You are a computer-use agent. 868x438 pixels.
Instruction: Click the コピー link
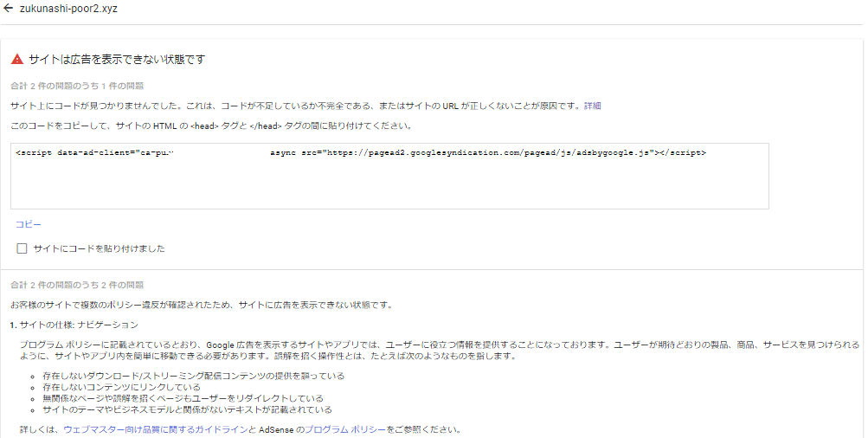coord(29,224)
